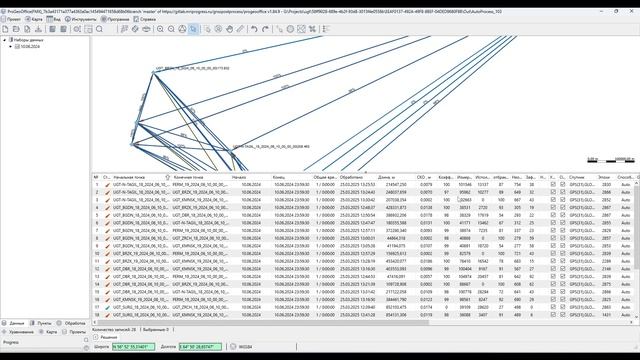Screen dimensions: 640x360
Task: Switch to the Данные tab
Action: pyautogui.click(x=13, y=323)
